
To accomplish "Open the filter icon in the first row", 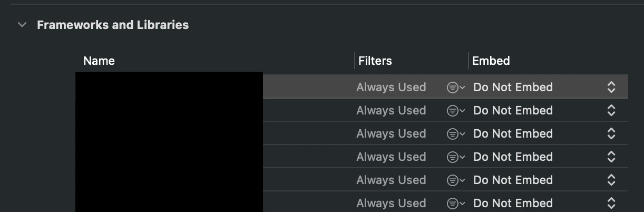I will (455, 88).
